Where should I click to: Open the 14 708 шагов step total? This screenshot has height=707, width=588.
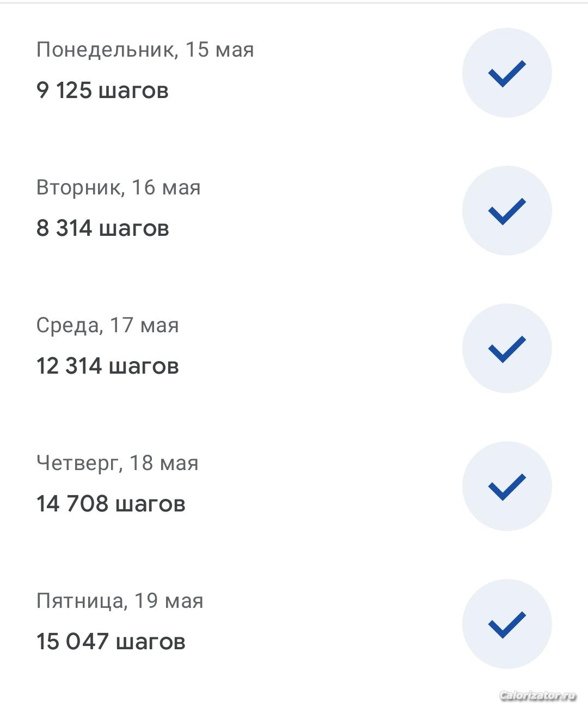[x=111, y=504]
